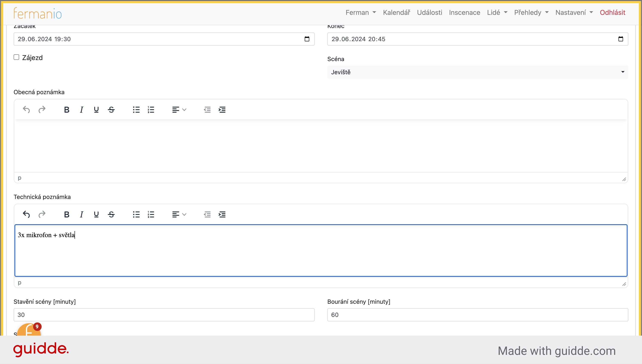
Task: Expand the Přehledy menu
Action: point(531,13)
